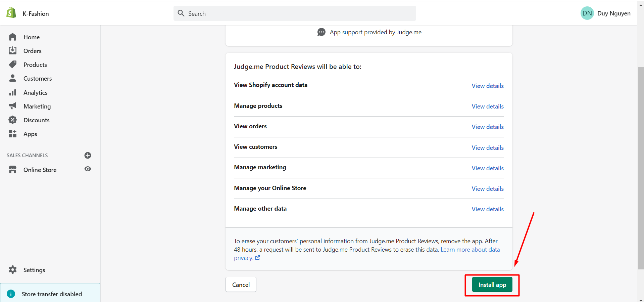View details for View customers
Image resolution: width=644 pixels, height=302 pixels.
(x=488, y=147)
